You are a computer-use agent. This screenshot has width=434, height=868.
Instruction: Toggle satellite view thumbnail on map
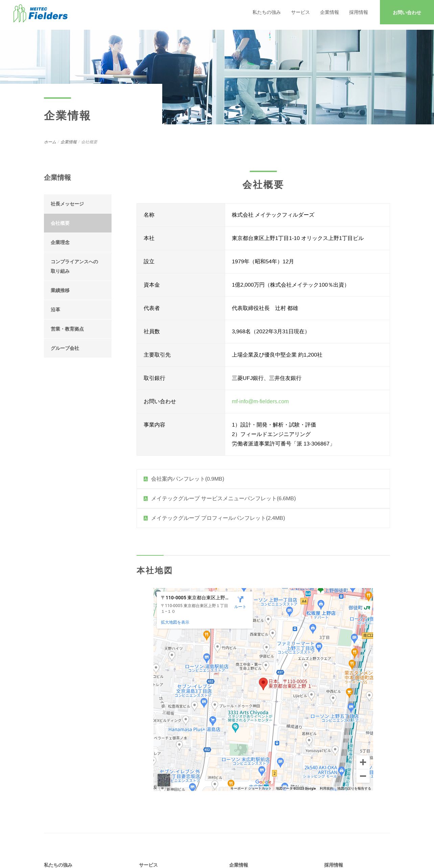coord(164,780)
